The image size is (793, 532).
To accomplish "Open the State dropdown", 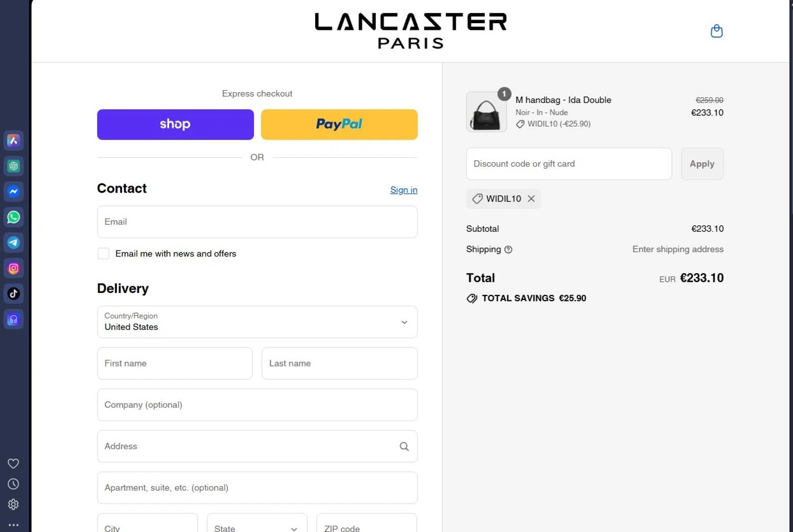I will 257,525.
